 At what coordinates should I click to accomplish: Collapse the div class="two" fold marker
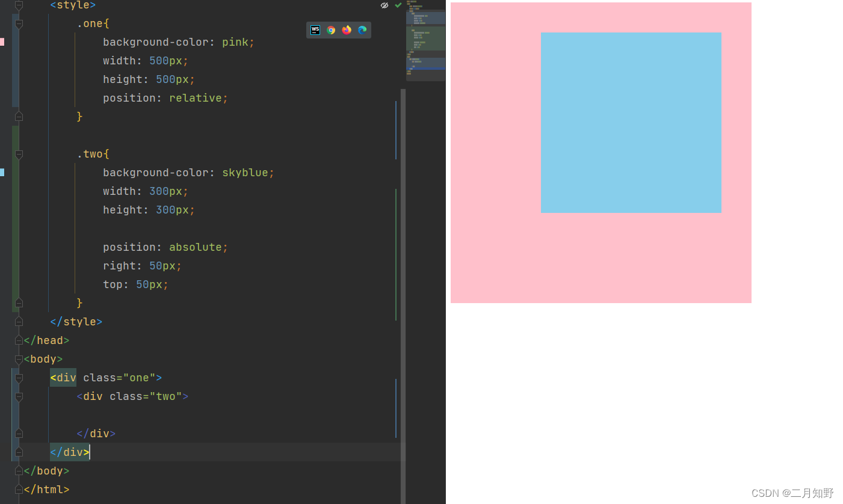pyautogui.click(x=19, y=396)
